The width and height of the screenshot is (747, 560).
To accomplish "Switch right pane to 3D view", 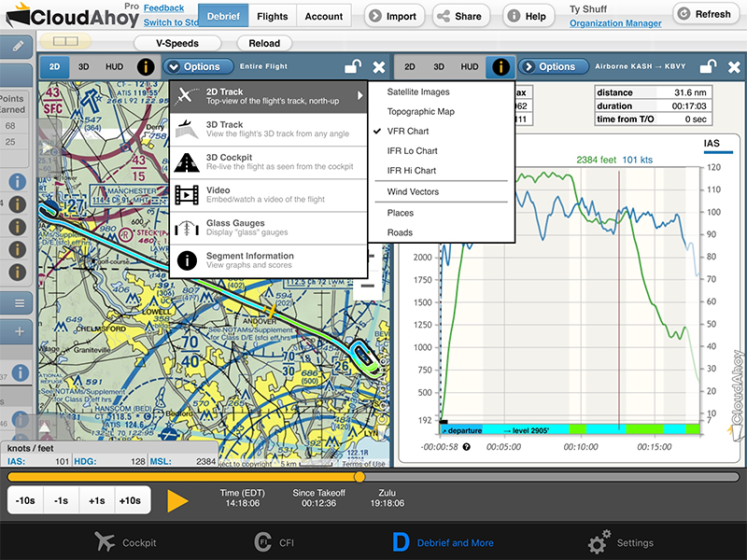I will click(x=439, y=66).
